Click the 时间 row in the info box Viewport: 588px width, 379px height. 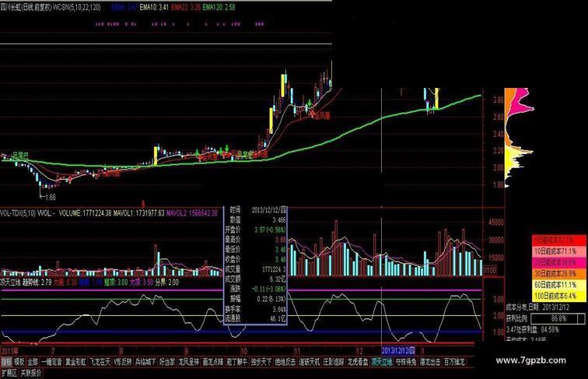tap(255, 210)
